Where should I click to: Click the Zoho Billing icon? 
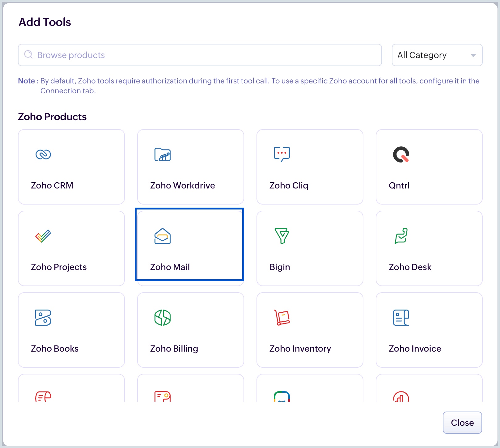click(163, 318)
